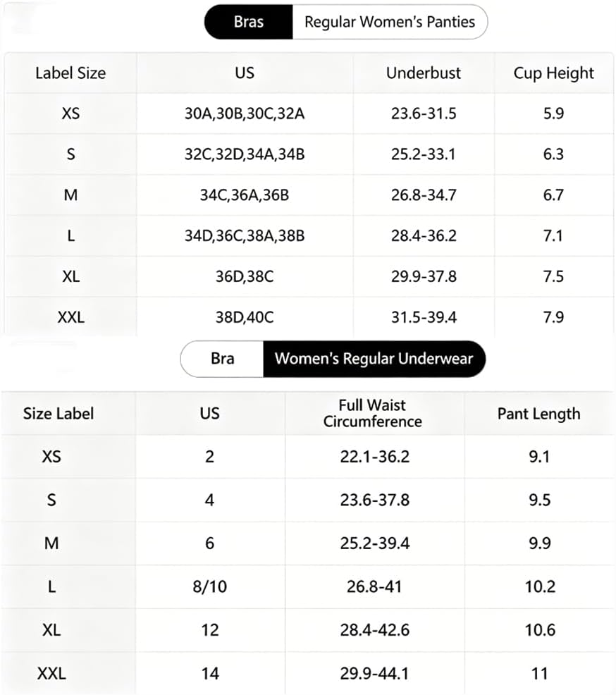
Task: Click the Size Label column header
Action: point(58,414)
